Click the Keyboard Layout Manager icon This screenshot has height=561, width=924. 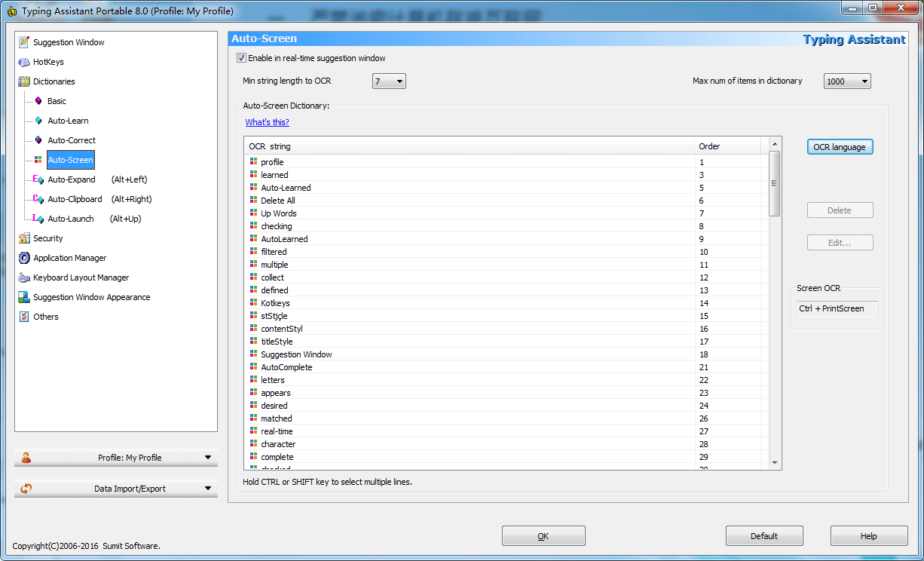(24, 277)
